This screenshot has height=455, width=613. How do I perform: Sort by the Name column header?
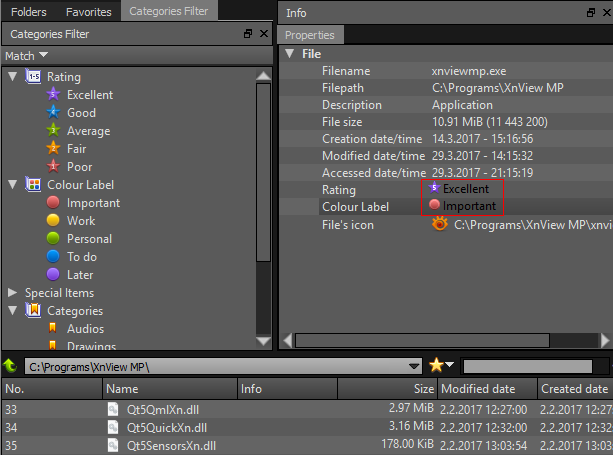coord(170,389)
